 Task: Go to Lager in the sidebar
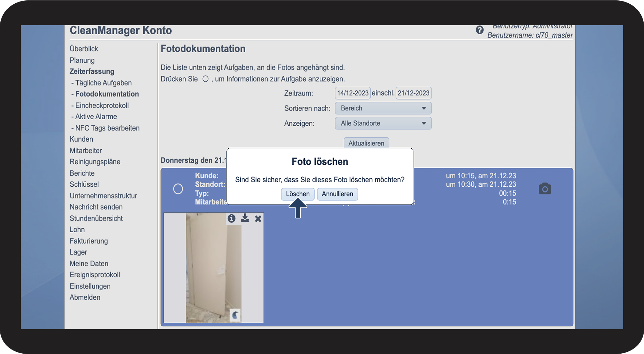(78, 252)
